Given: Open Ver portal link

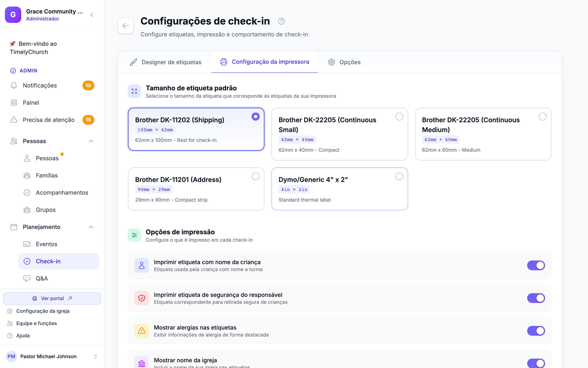Looking at the screenshot, I should point(52,298).
